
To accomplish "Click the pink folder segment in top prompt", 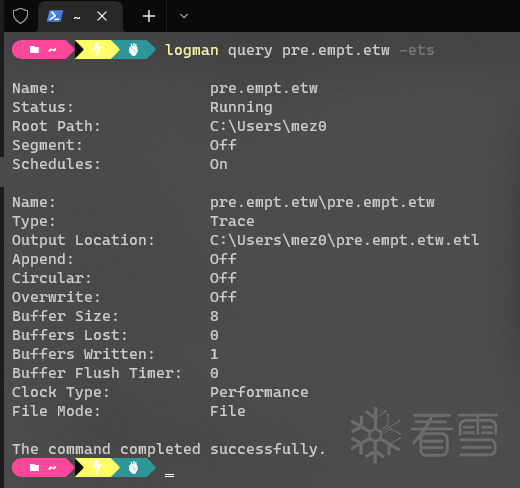I will click(x=42, y=50).
